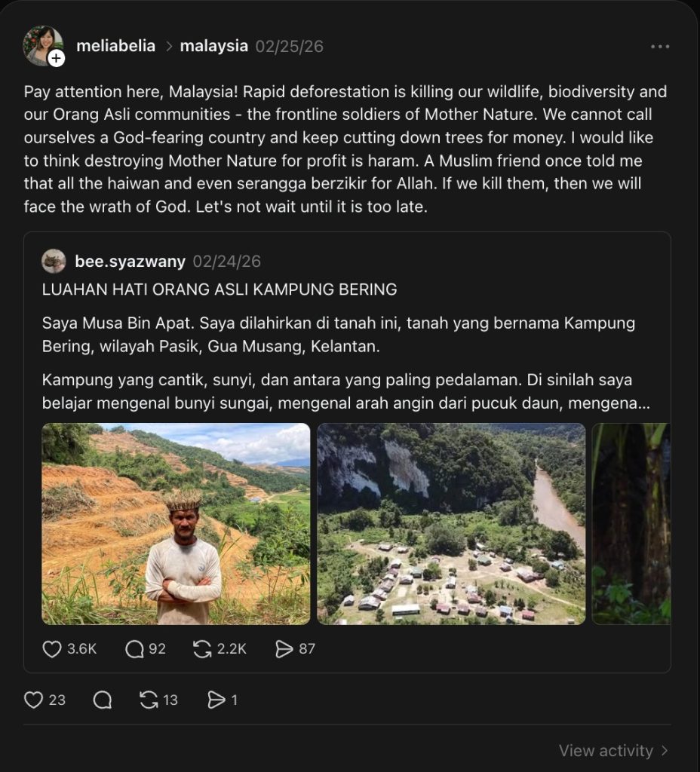Like the meliabelia post with heart icon
This screenshot has width=700, height=772.
pos(34,700)
